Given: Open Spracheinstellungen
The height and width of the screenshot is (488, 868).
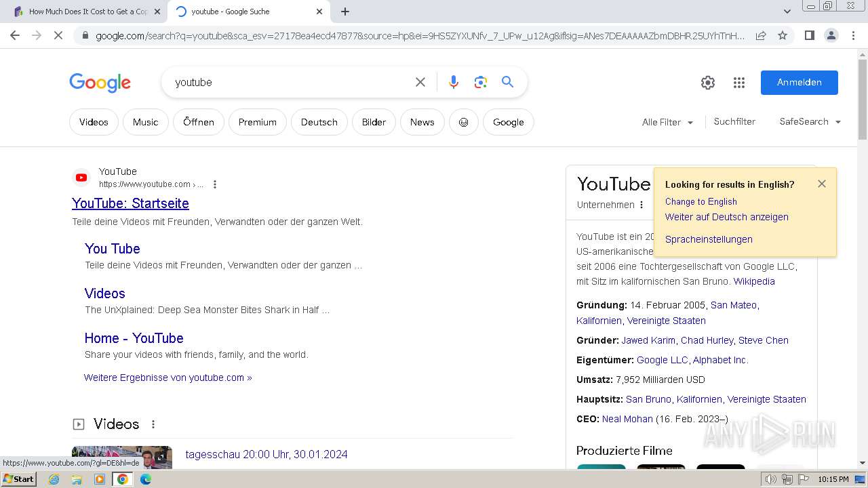Looking at the screenshot, I should (709, 239).
